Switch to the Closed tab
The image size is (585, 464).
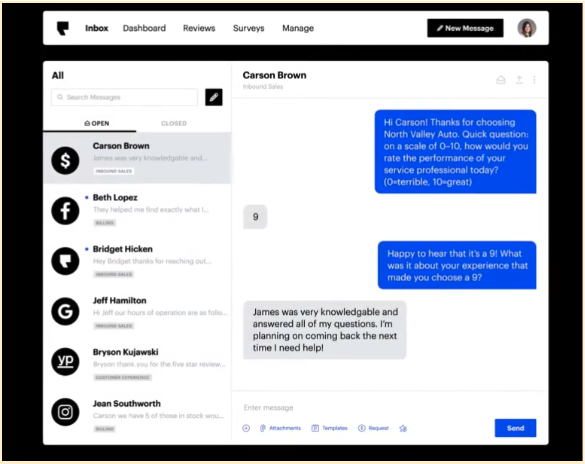(174, 123)
